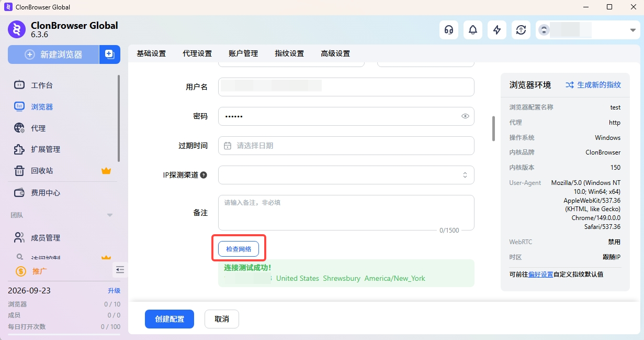Click the 取消 button
Viewport: 644px width, 340px height.
pyautogui.click(x=222, y=319)
